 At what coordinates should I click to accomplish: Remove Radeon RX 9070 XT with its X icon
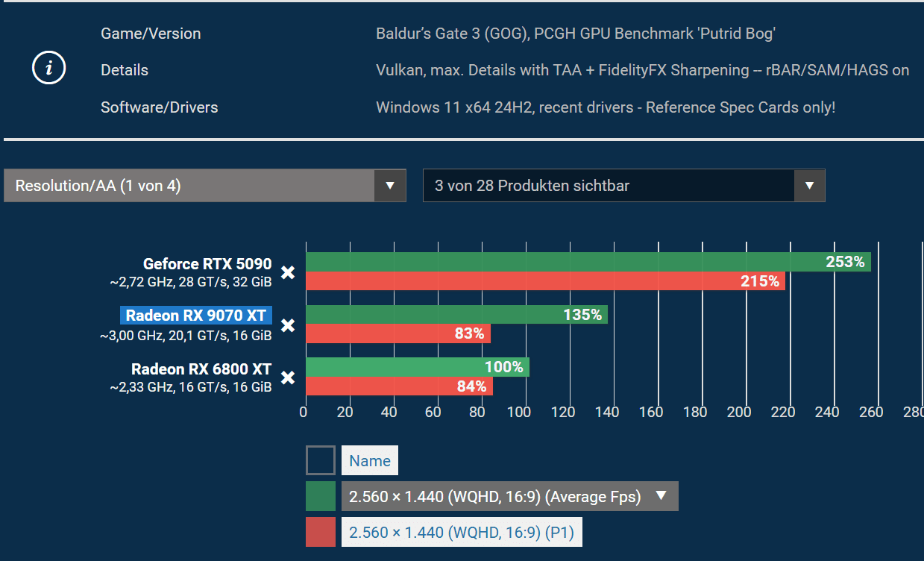coord(288,325)
